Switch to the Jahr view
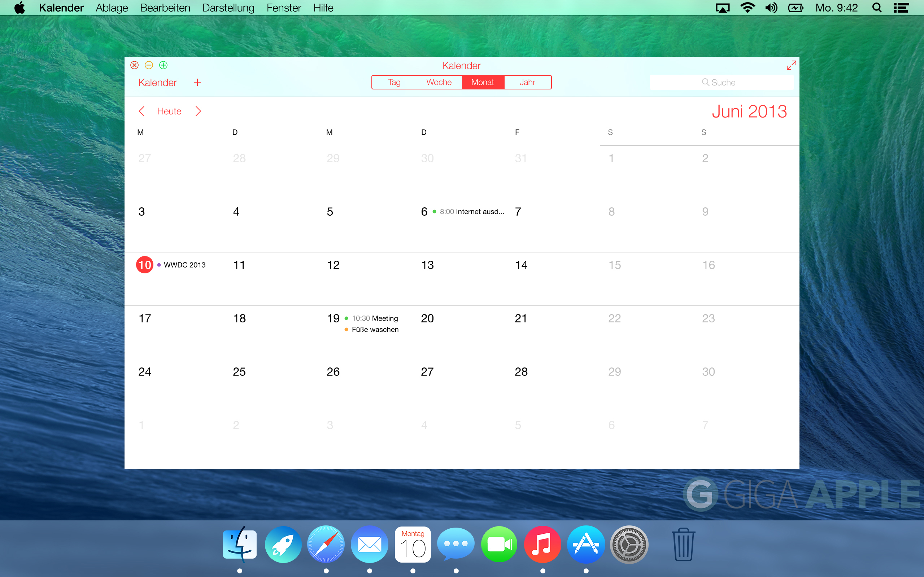This screenshot has height=577, width=924. [x=527, y=83]
